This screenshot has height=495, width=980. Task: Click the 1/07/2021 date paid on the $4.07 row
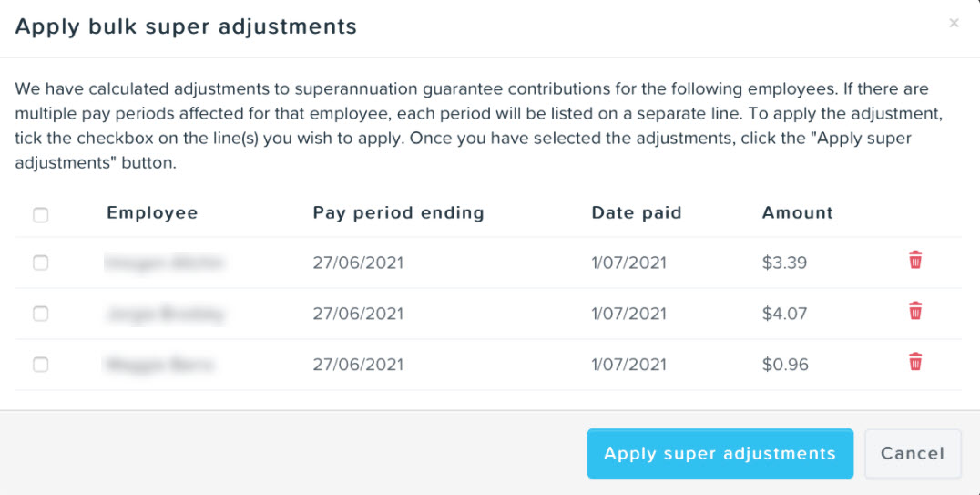(x=628, y=314)
